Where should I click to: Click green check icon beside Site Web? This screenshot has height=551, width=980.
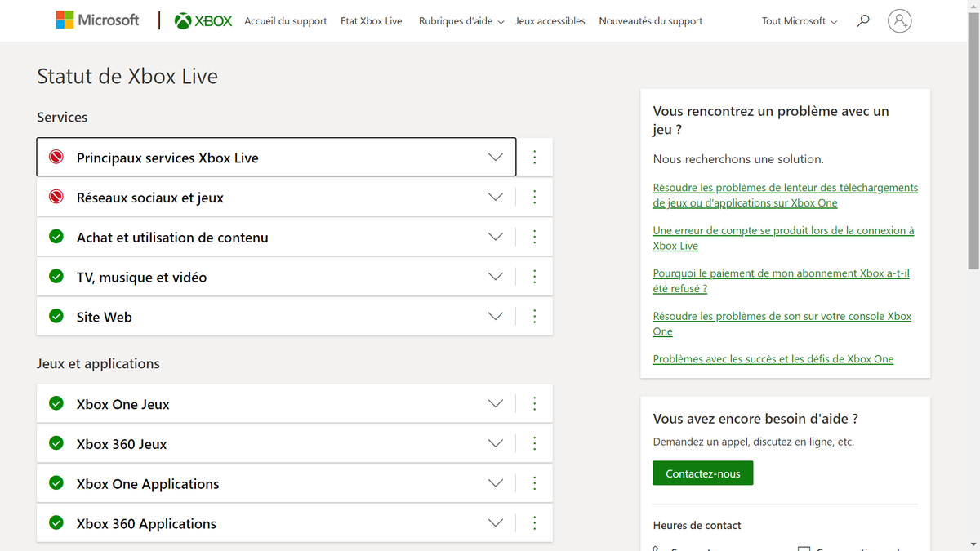[56, 317]
